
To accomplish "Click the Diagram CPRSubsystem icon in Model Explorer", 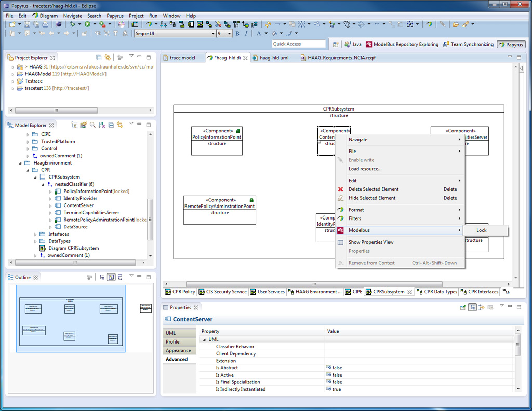I will [43, 249].
